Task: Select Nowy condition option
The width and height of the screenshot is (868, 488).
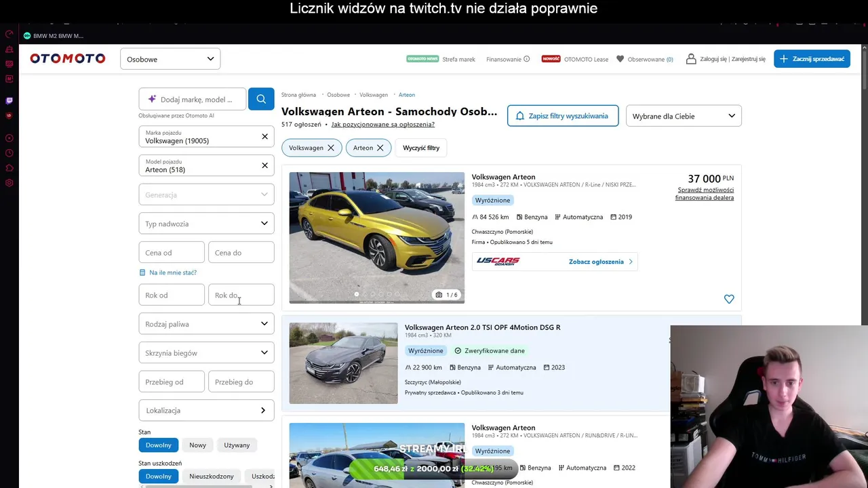Action: (x=197, y=445)
